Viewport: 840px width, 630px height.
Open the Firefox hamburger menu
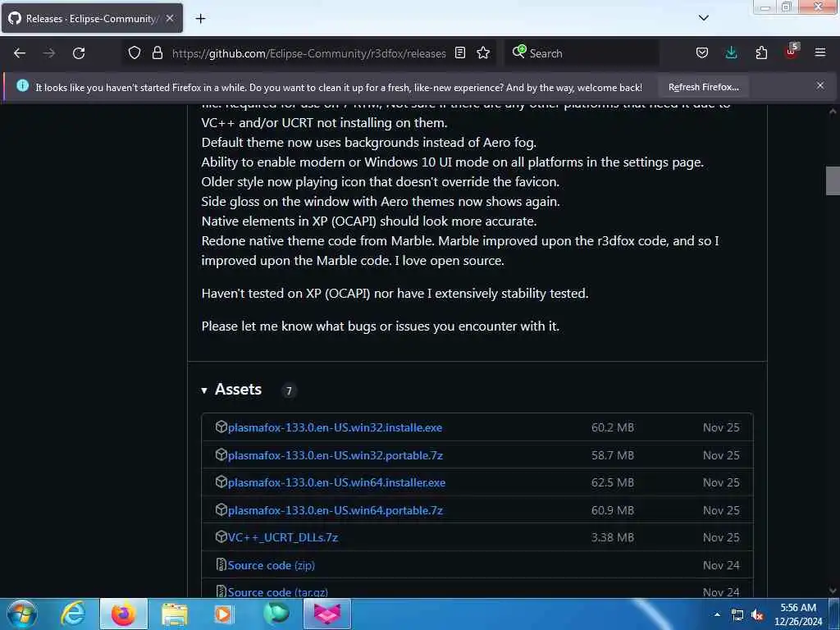click(x=820, y=52)
